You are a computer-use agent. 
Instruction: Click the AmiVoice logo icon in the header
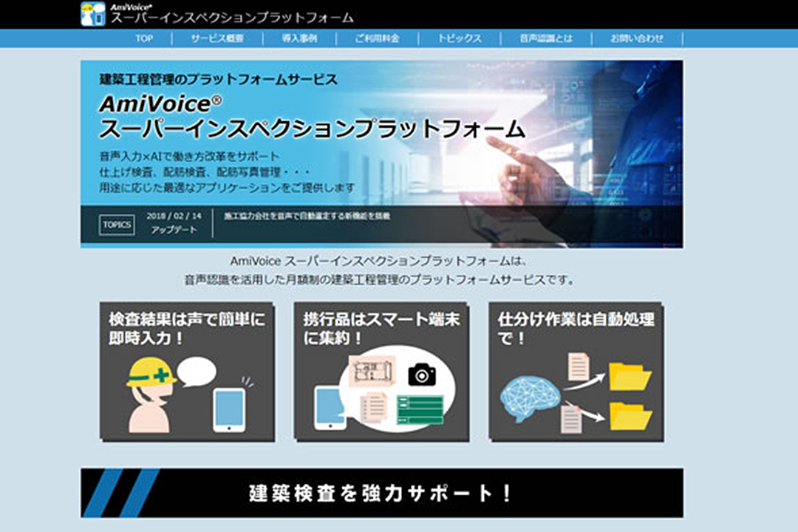(x=93, y=14)
